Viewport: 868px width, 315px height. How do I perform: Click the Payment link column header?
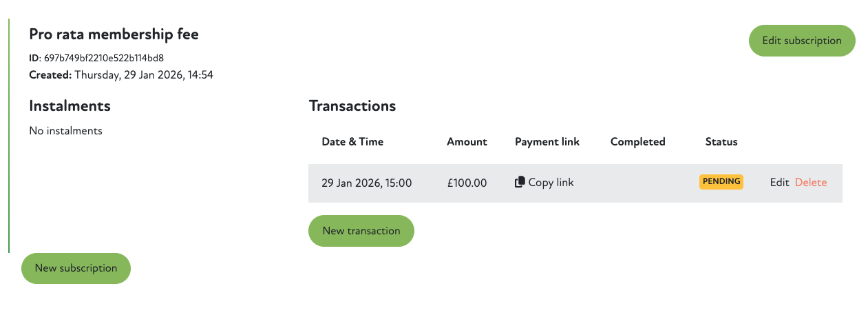(547, 142)
